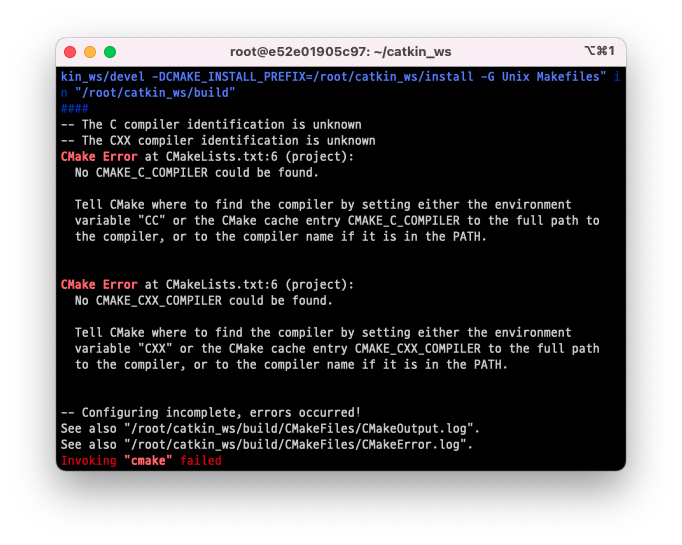The width and height of the screenshot is (682, 545).
Task: Click the red close window button
Action: tap(70, 52)
